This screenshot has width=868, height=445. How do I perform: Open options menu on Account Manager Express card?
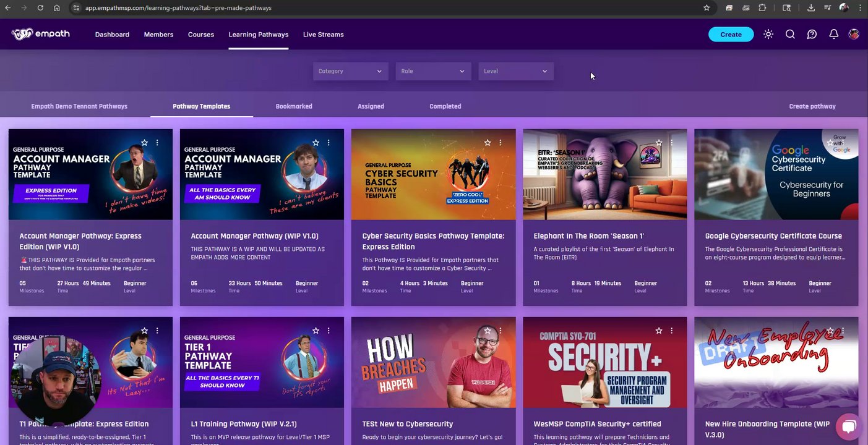(x=157, y=143)
